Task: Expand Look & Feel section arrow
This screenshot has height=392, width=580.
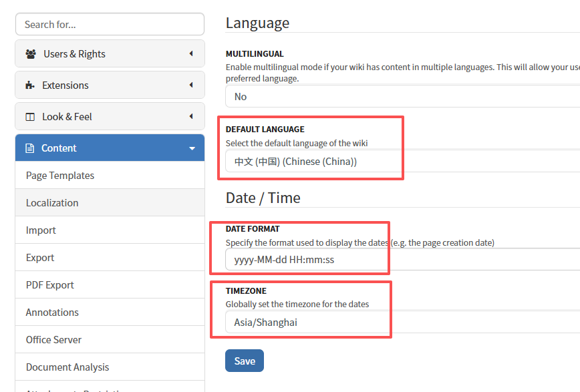Action: click(191, 116)
